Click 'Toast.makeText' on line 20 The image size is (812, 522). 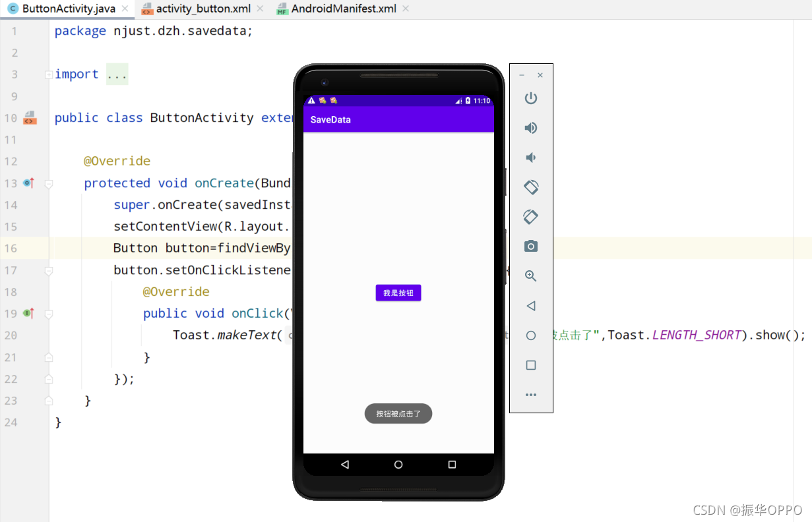[224, 335]
